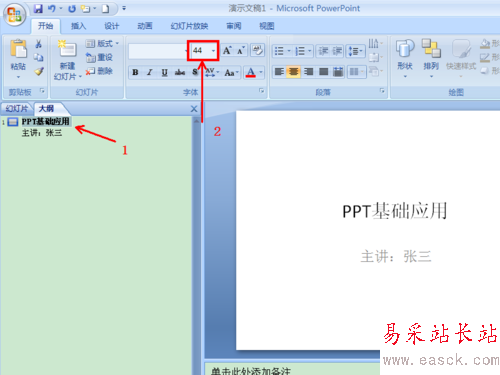The width and height of the screenshot is (500, 375).
Task: Click the 新建幻灯片 new slide icon
Action: click(x=67, y=49)
